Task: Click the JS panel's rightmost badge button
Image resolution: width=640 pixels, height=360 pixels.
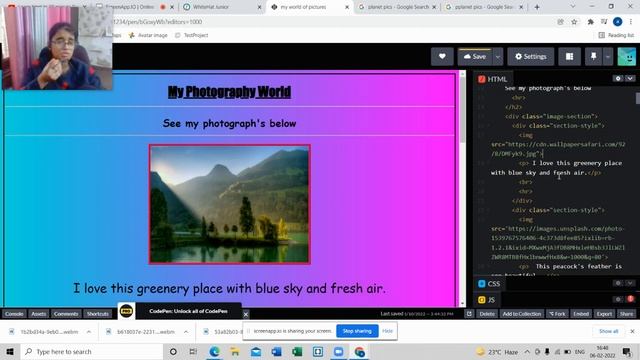Action: tap(630, 299)
